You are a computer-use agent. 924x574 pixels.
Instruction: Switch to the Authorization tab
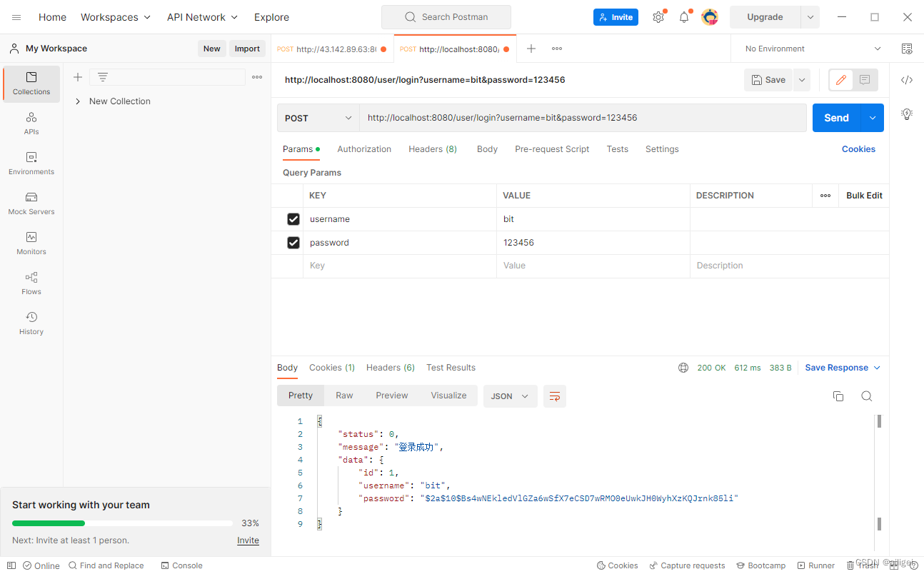click(364, 149)
